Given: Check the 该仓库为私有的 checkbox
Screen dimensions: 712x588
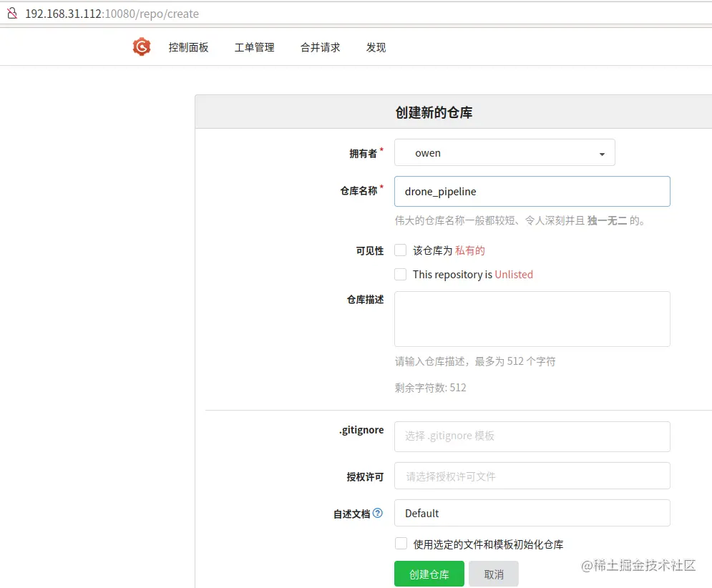Looking at the screenshot, I should tap(401, 250).
